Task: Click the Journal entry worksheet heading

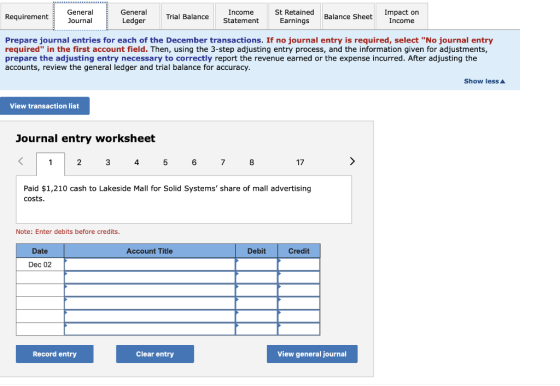Action: tap(85, 138)
